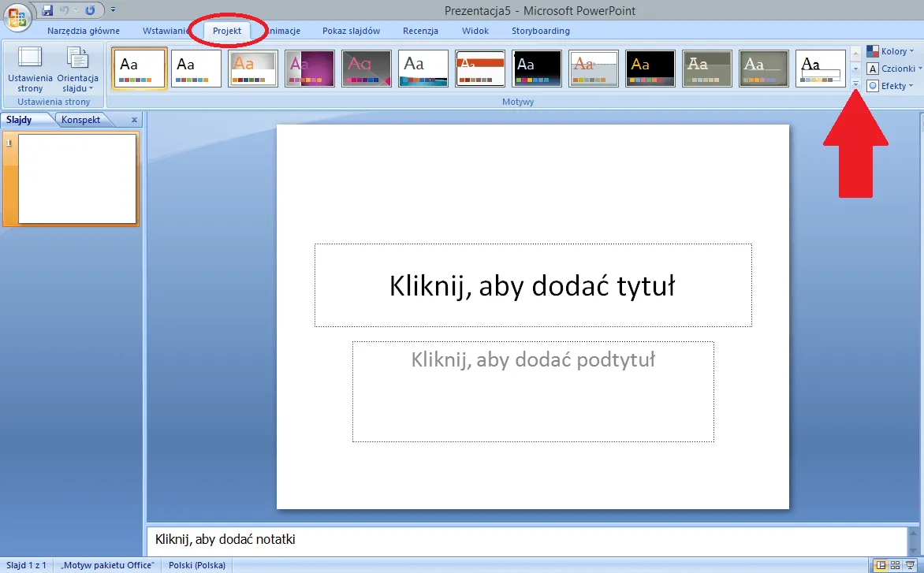The width and height of the screenshot is (924, 573).
Task: Switch to the Konspekt outline tab
Action: 81,120
